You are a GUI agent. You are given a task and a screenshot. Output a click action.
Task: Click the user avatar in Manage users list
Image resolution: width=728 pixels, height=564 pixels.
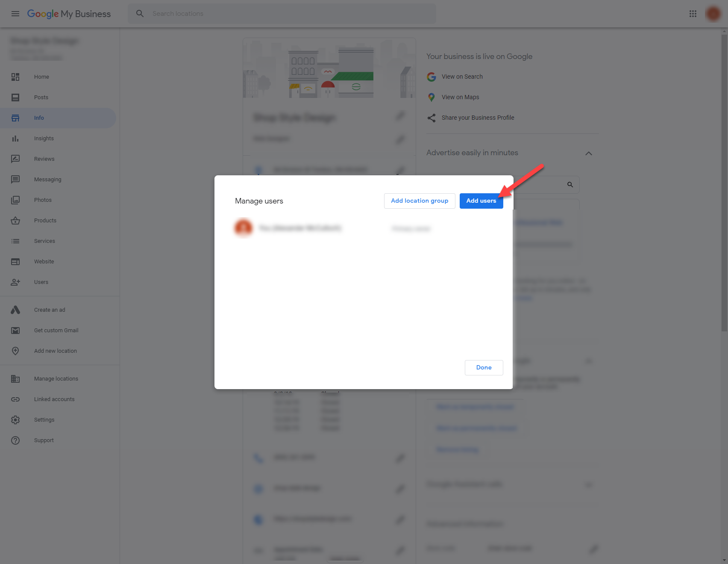244,228
